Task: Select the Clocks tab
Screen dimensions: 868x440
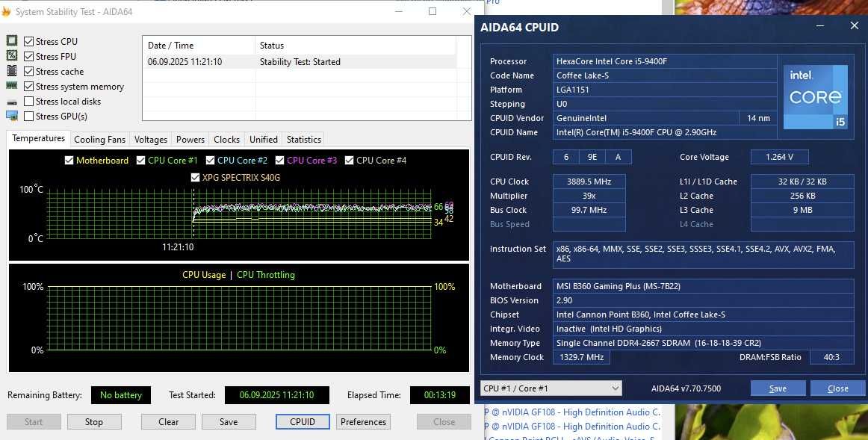Action: tap(227, 140)
